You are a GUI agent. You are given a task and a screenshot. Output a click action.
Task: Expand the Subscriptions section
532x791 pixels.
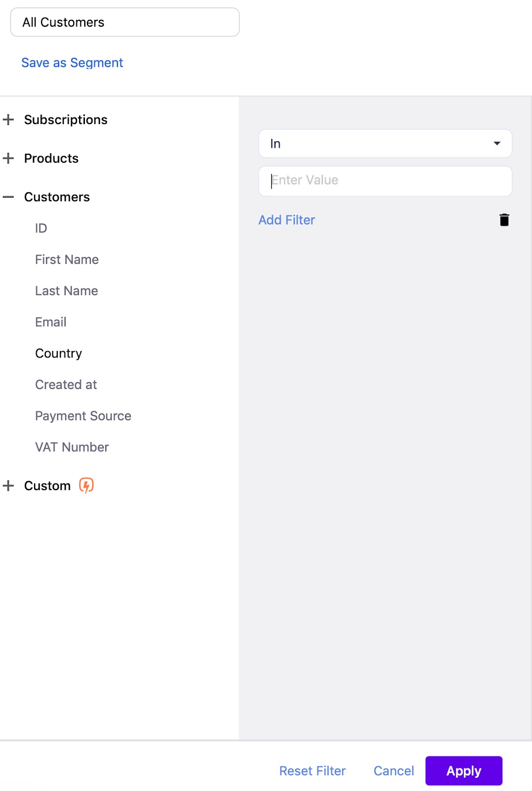tap(8, 120)
